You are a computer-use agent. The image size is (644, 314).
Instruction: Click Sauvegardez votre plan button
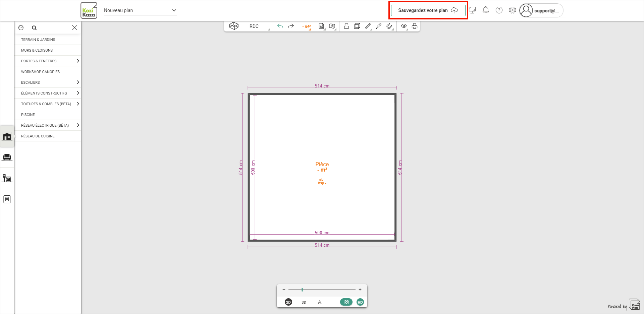(x=428, y=10)
